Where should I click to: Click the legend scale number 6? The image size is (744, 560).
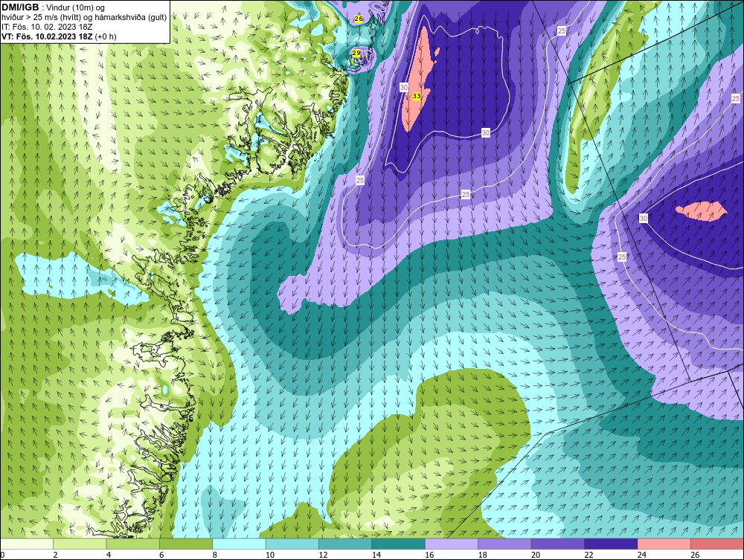point(161,555)
